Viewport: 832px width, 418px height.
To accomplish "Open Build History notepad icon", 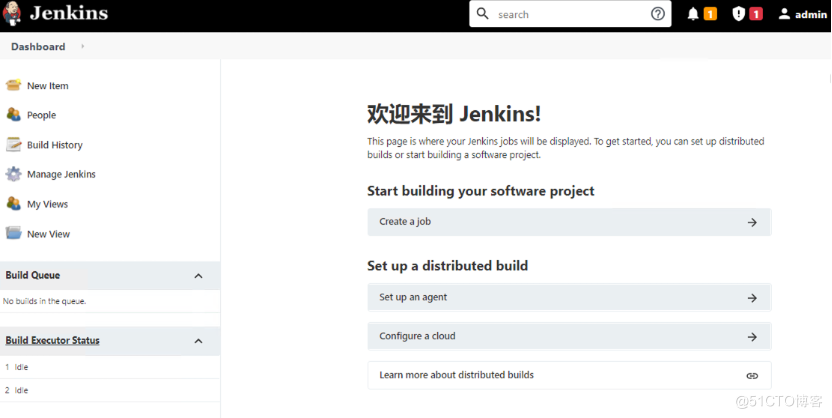I will [x=13, y=144].
